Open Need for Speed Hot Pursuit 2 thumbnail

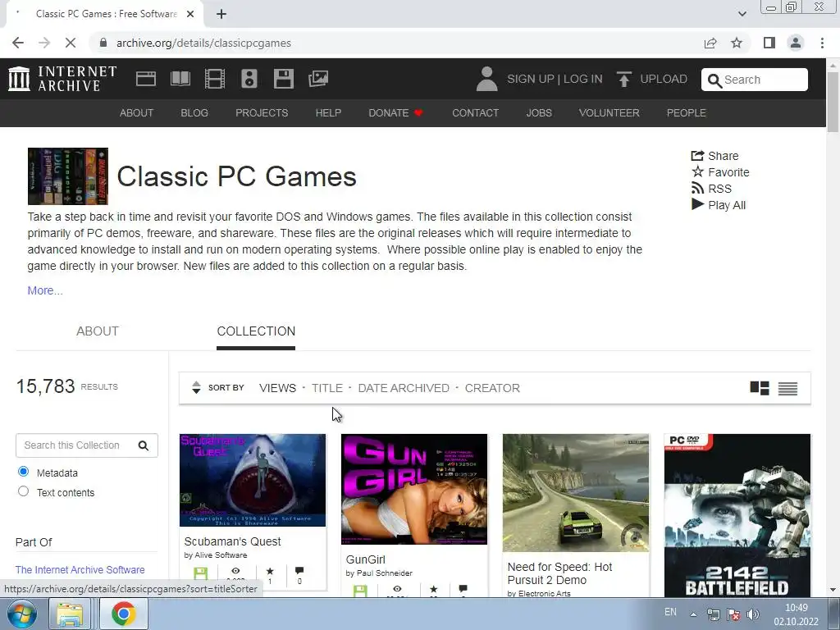pos(576,493)
